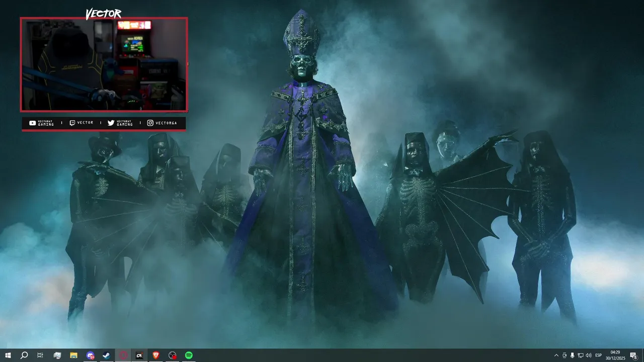Click the microphone tray icon
644x362 pixels.
coord(572,355)
